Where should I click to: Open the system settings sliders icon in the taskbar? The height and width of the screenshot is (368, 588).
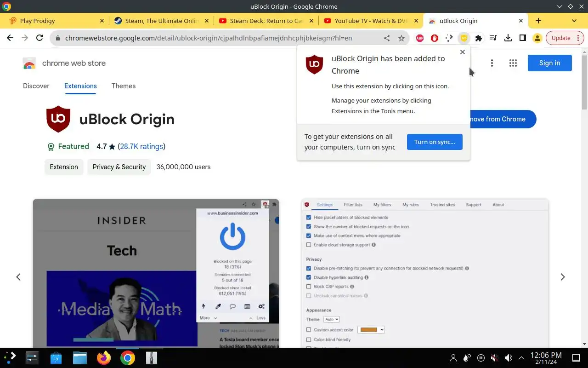pos(32,357)
